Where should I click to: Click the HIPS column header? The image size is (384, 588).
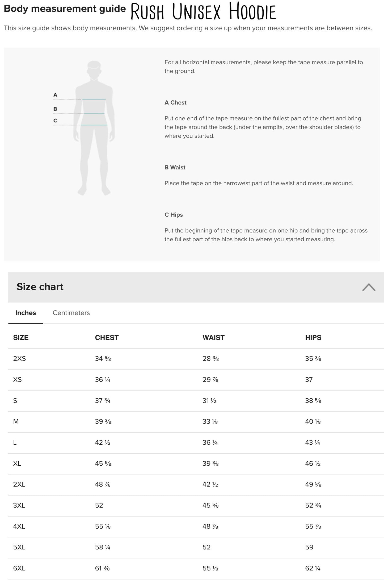pyautogui.click(x=313, y=338)
